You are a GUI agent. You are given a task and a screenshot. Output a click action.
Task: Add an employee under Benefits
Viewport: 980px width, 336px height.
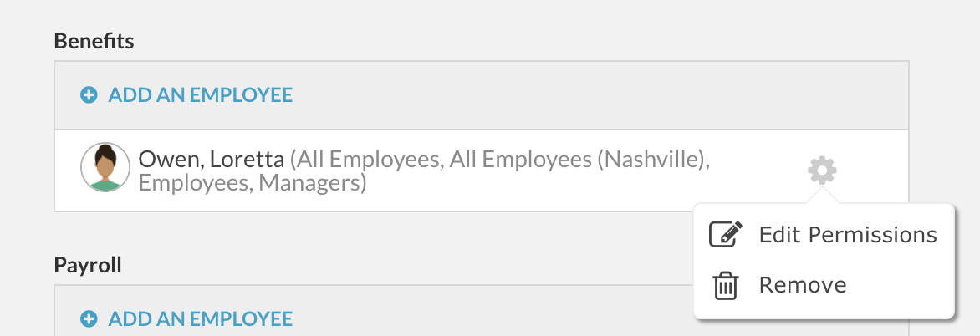pos(200,95)
